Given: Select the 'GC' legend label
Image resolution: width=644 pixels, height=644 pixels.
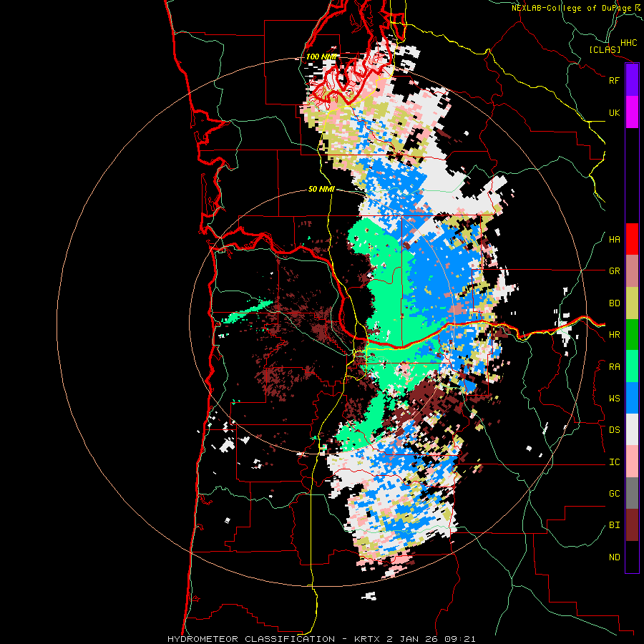Looking at the screenshot, I should pyautogui.click(x=614, y=494).
